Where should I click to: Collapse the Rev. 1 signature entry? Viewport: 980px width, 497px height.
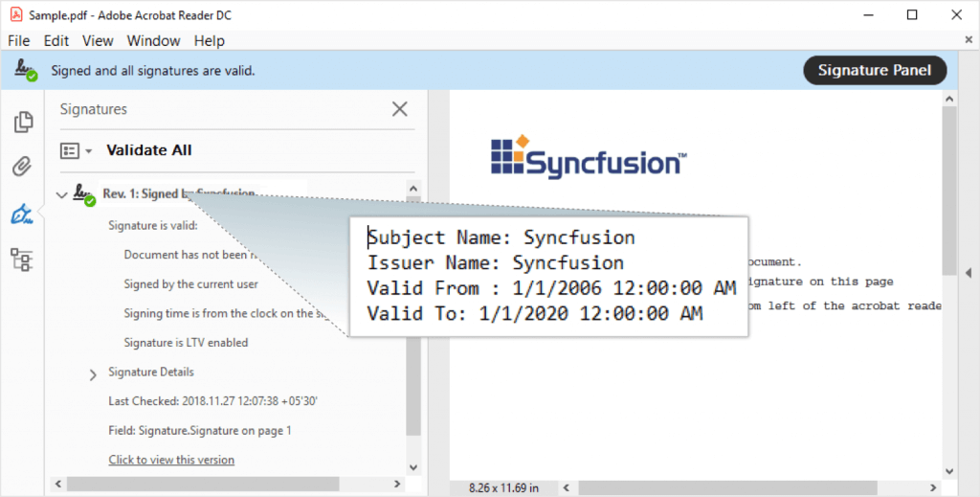(x=61, y=195)
